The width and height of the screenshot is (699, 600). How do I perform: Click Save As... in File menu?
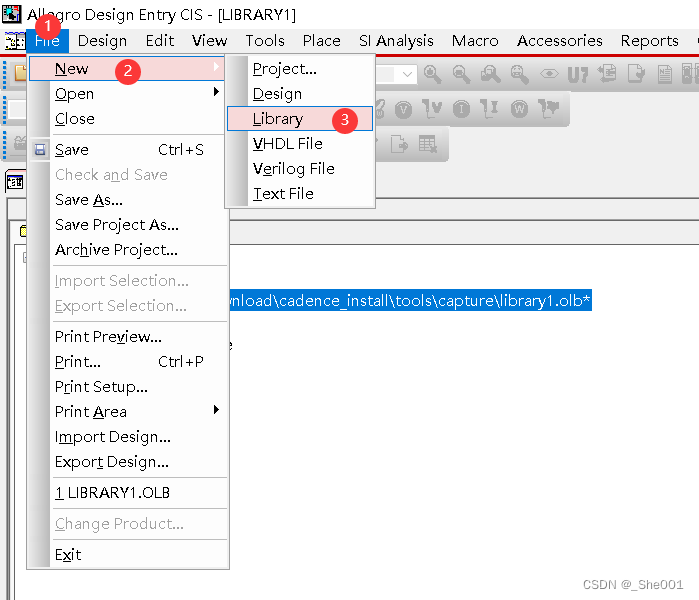point(89,200)
